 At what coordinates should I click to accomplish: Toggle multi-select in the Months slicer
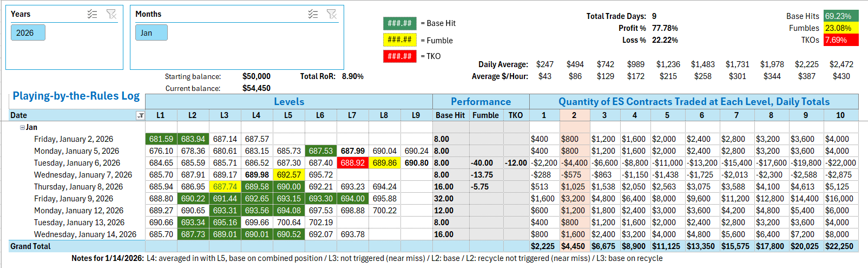point(313,14)
